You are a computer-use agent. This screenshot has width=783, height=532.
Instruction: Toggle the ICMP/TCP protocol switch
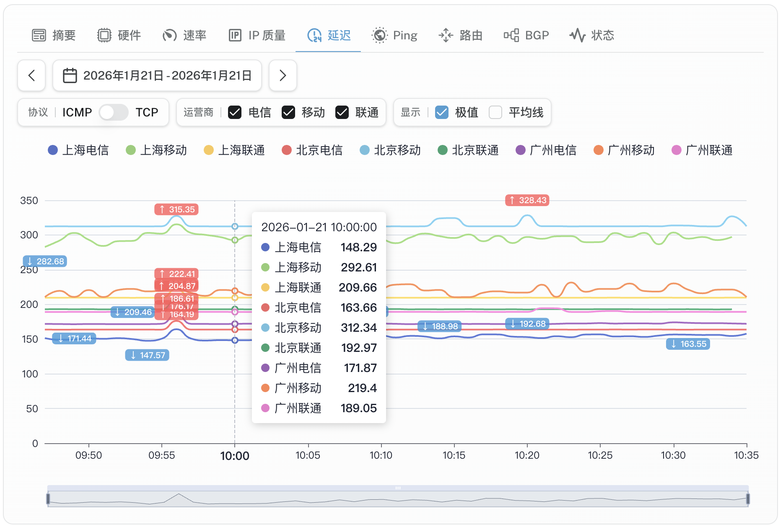coord(114,112)
